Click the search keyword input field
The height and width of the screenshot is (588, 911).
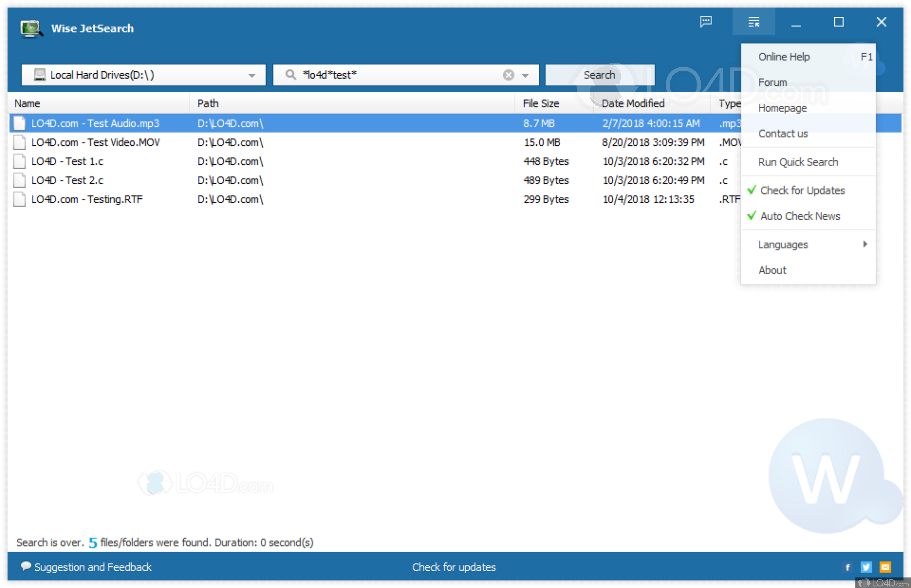coord(397,75)
